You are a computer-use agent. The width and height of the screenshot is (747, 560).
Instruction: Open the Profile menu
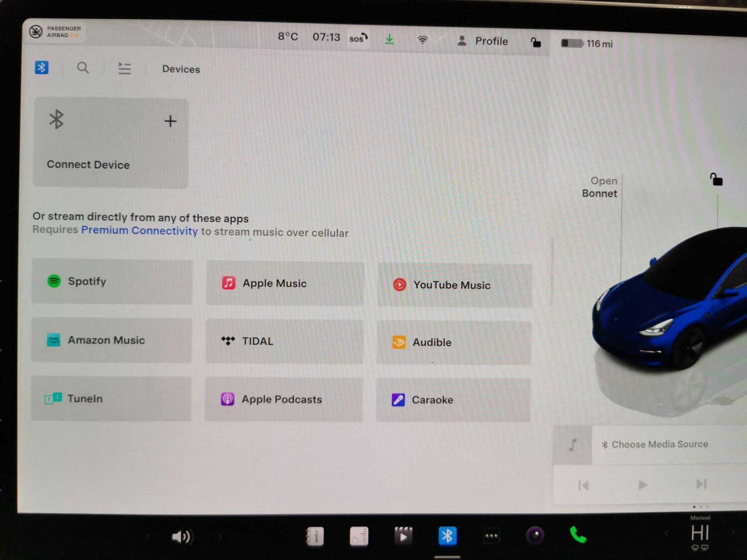click(x=483, y=41)
